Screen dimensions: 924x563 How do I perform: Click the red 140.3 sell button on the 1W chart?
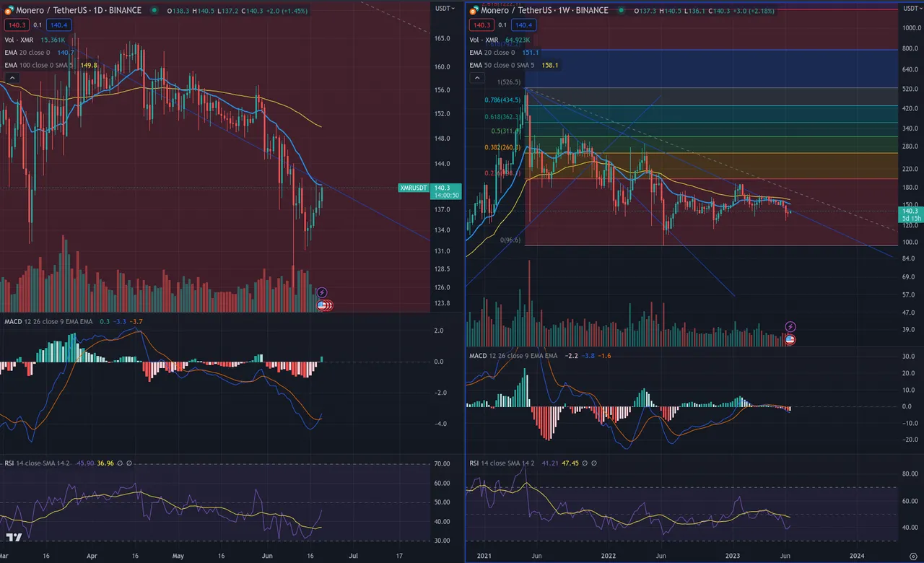coord(481,25)
